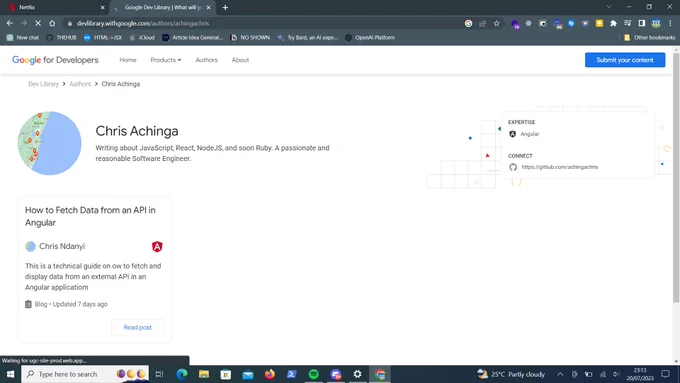Open Microsoft Store from the taskbar
The height and width of the screenshot is (383, 680).
click(x=226, y=374)
